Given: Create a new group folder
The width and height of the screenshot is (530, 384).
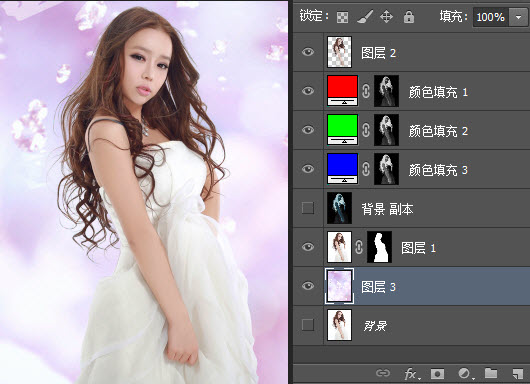Looking at the screenshot, I should [491, 373].
